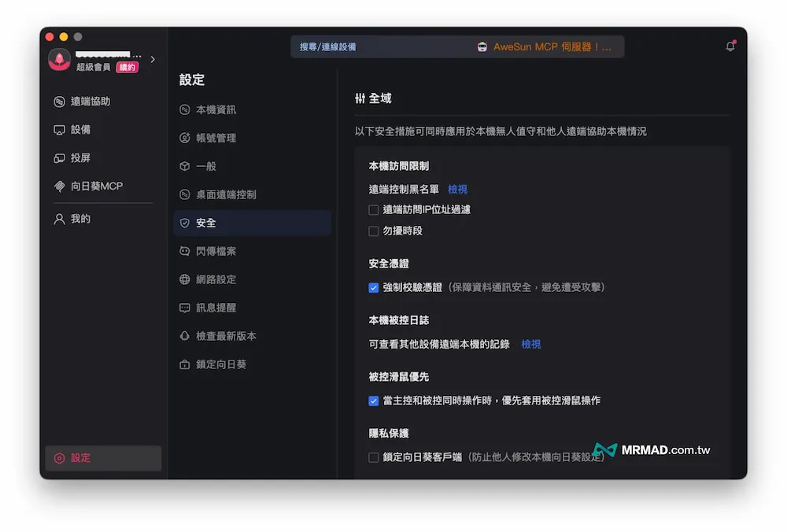Click the 向日葵MCP icon

point(59,187)
